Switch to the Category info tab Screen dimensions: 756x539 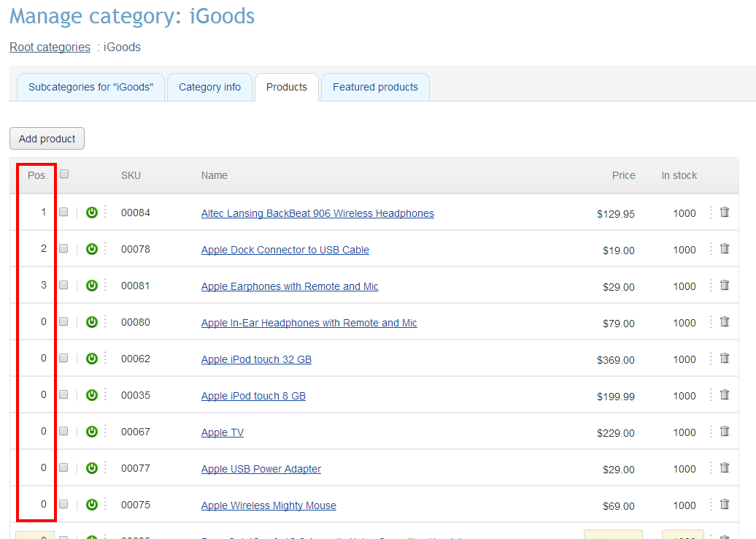click(209, 88)
